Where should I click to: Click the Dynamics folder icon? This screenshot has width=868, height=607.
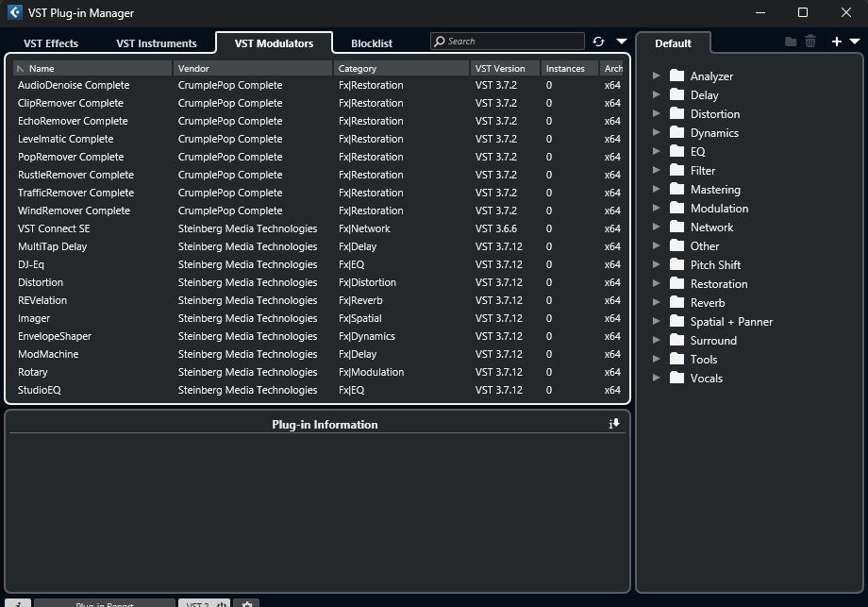[x=676, y=132]
